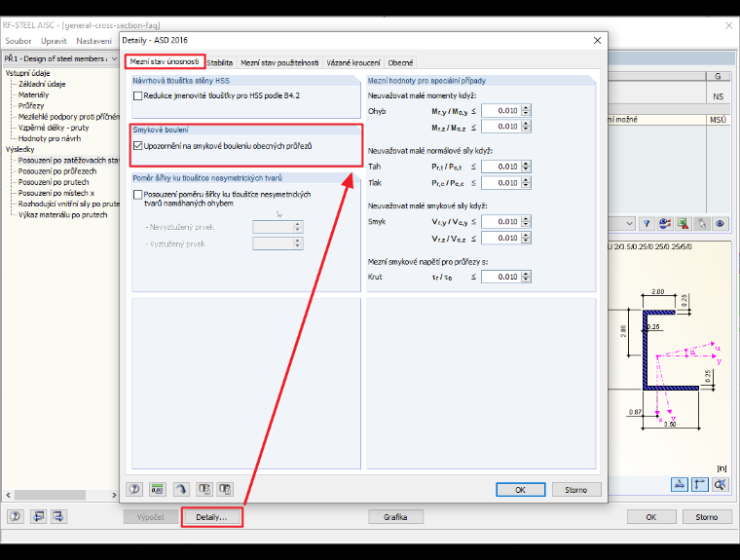Increase Mr,z / Mc,z limit value

pos(526,124)
